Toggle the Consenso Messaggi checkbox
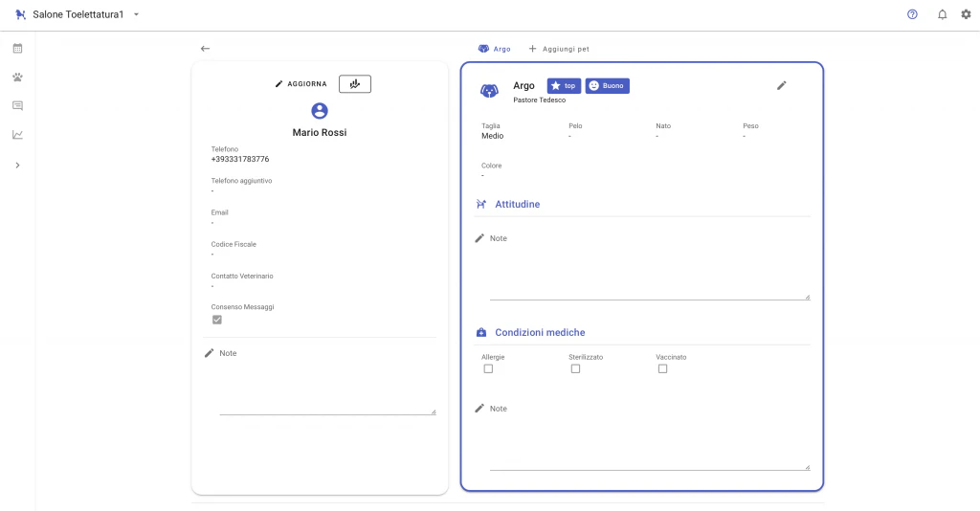This screenshot has width=980, height=511. [x=217, y=320]
